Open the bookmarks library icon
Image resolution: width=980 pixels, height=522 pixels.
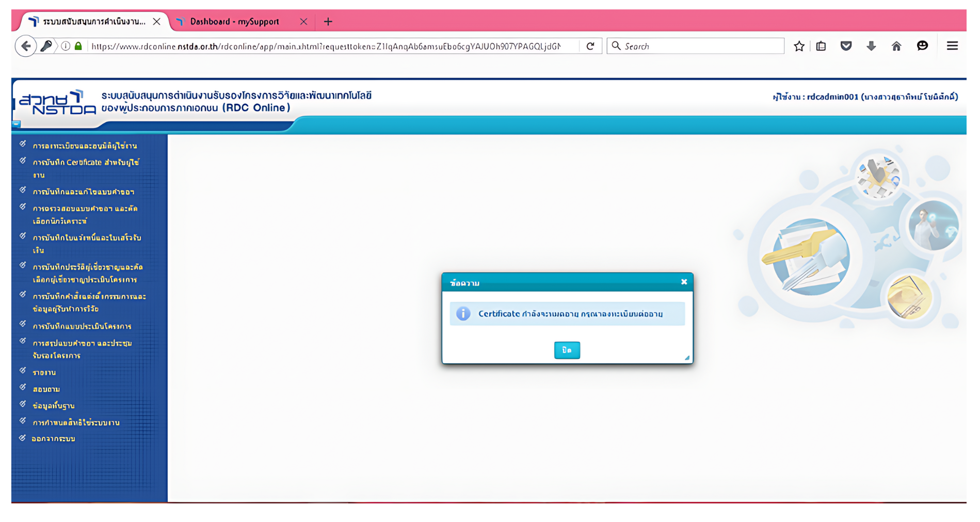click(821, 46)
